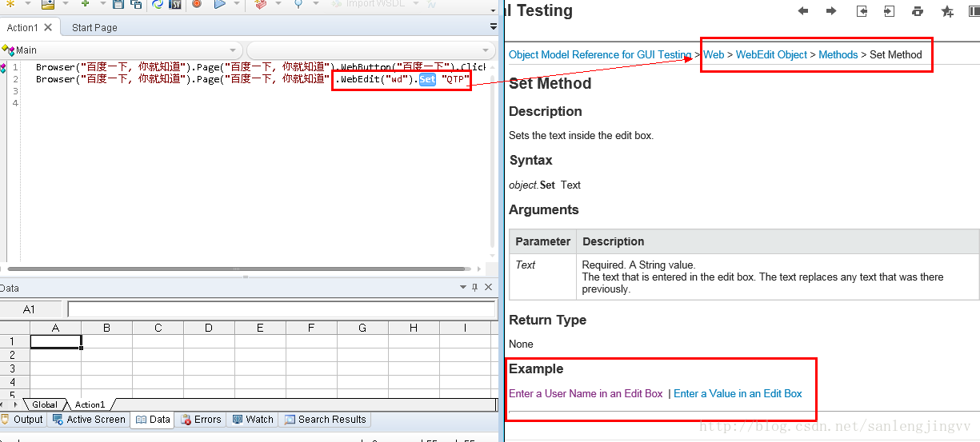
Task: Switch to the Start Page tab
Action: pyautogui.click(x=94, y=27)
